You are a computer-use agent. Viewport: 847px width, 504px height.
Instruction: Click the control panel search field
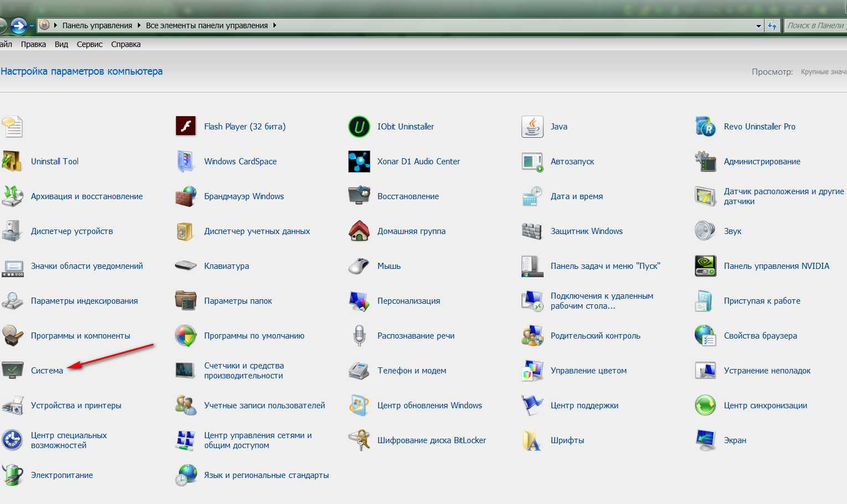(815, 25)
